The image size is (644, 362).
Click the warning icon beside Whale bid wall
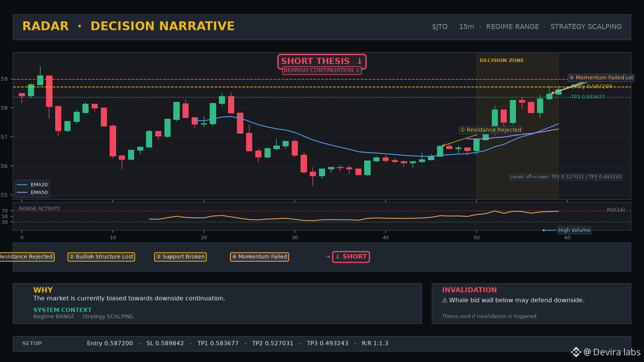click(x=445, y=300)
